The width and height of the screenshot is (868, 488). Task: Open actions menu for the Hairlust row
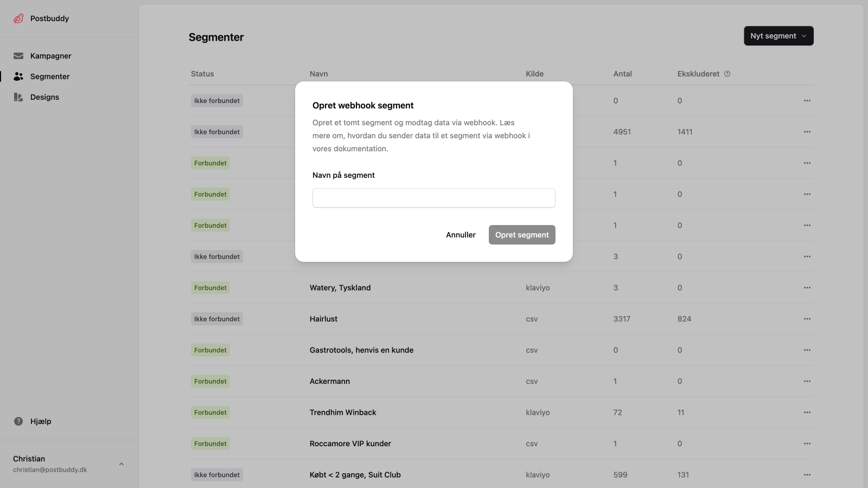pyautogui.click(x=807, y=319)
